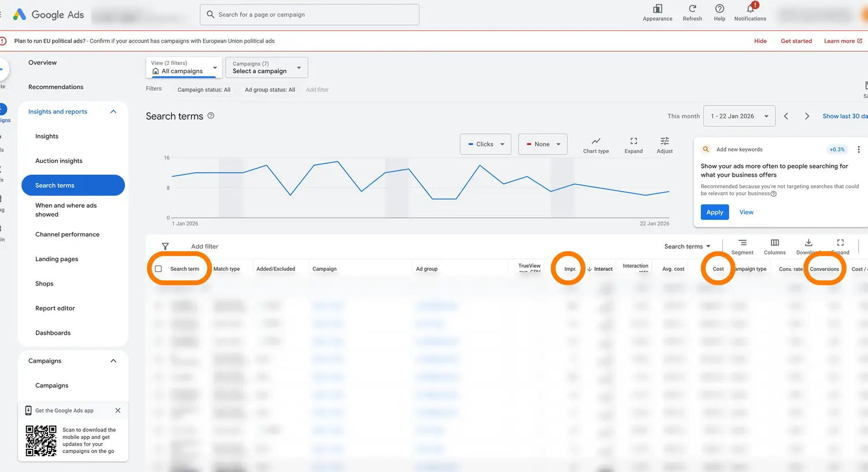Download the search terms report

point(808,246)
